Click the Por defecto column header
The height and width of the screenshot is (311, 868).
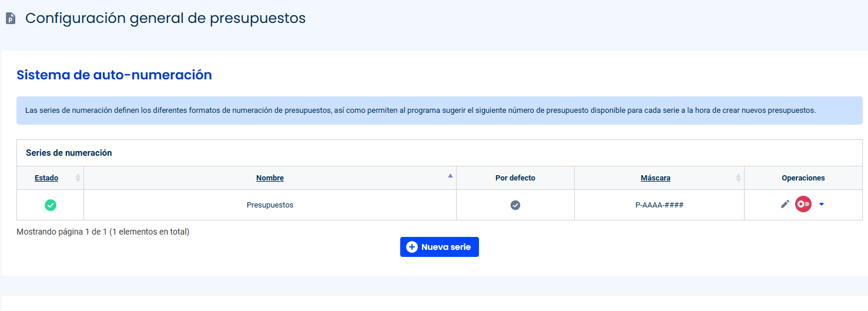pyautogui.click(x=515, y=178)
